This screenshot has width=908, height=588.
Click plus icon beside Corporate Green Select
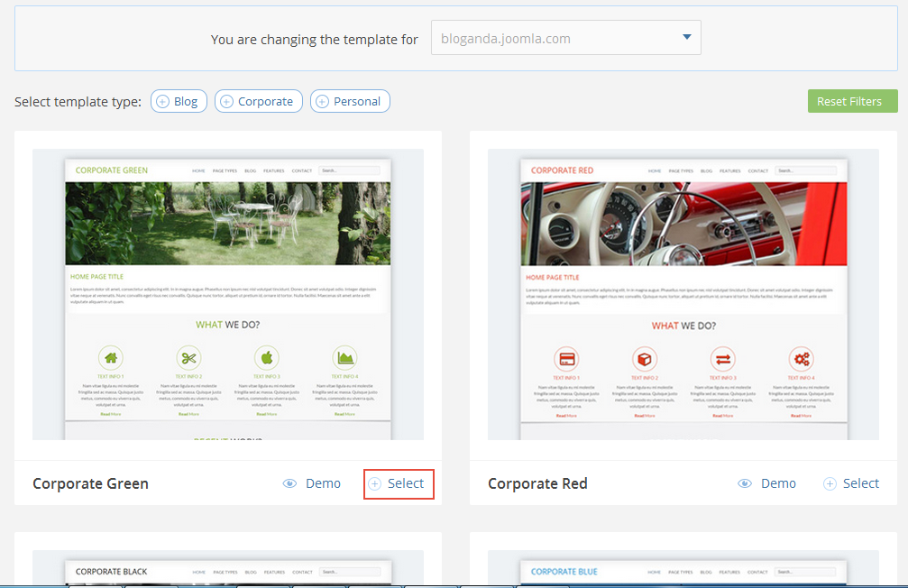coord(375,483)
